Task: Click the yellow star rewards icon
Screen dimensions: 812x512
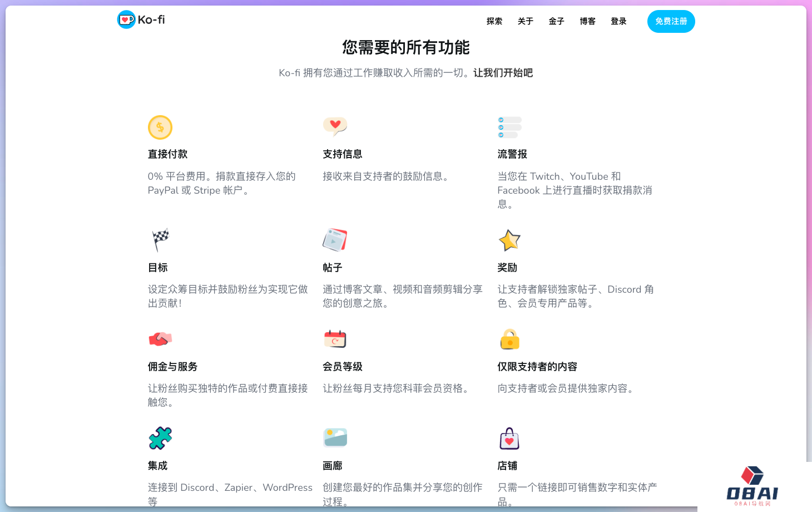Action: (x=509, y=240)
